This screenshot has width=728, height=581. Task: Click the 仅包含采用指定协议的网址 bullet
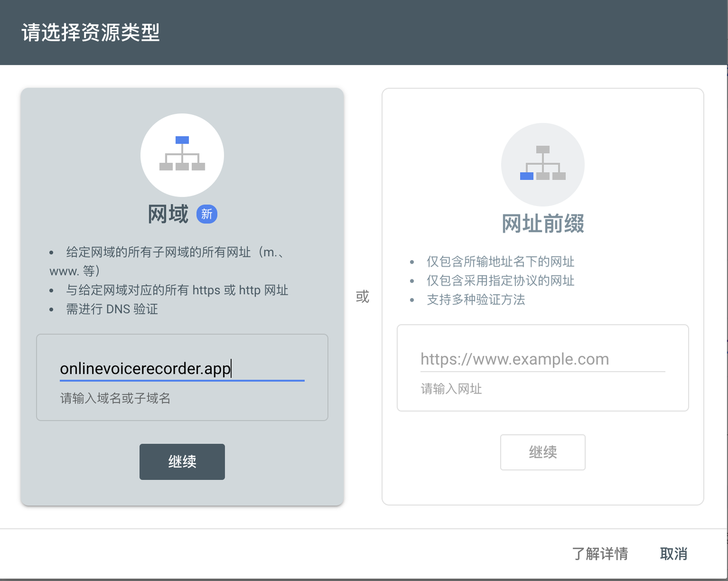tap(500, 281)
